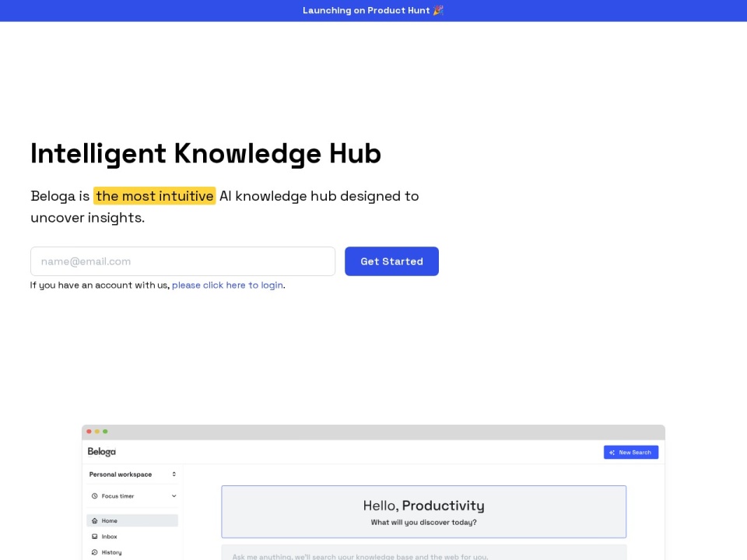Click the yellow minimize dot in preview
Image resolution: width=747 pixels, height=560 pixels.
[97, 432]
